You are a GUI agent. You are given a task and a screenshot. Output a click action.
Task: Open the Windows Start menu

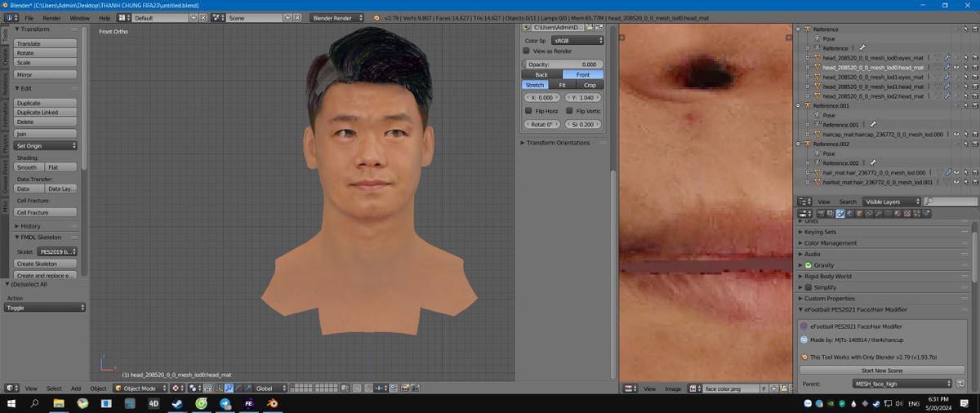coord(11,403)
